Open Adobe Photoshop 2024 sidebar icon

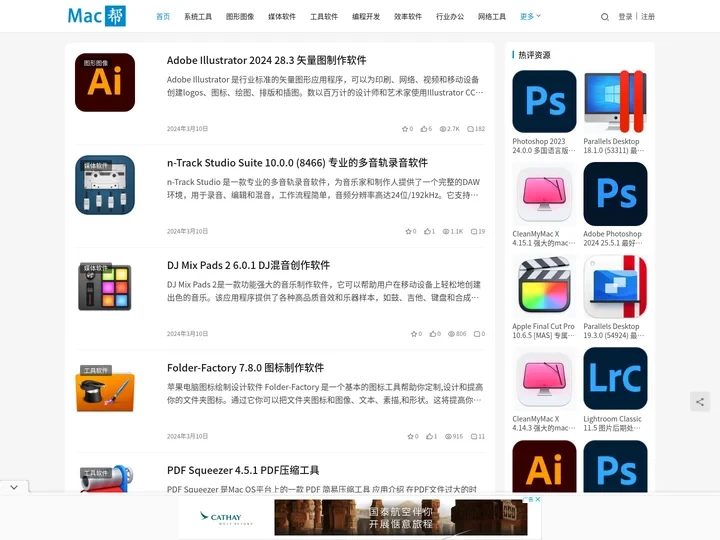pyautogui.click(x=615, y=194)
